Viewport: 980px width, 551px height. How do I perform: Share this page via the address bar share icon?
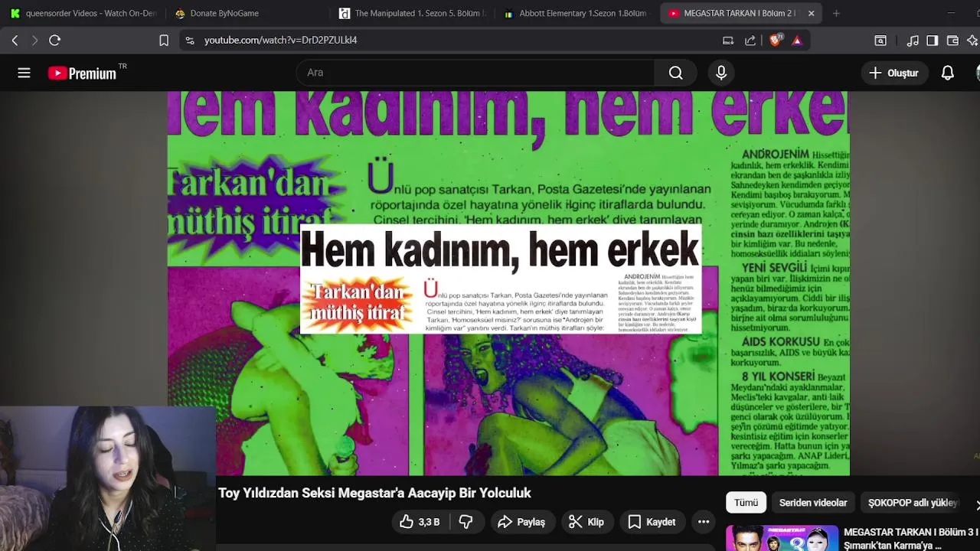click(750, 40)
